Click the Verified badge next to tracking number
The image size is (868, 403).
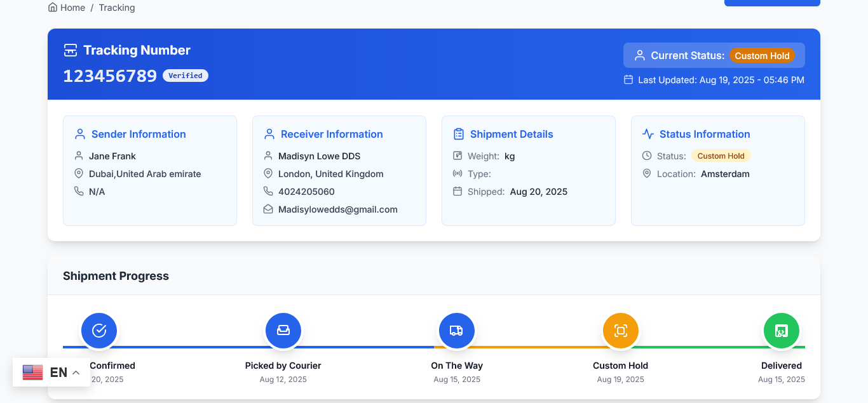[186, 76]
